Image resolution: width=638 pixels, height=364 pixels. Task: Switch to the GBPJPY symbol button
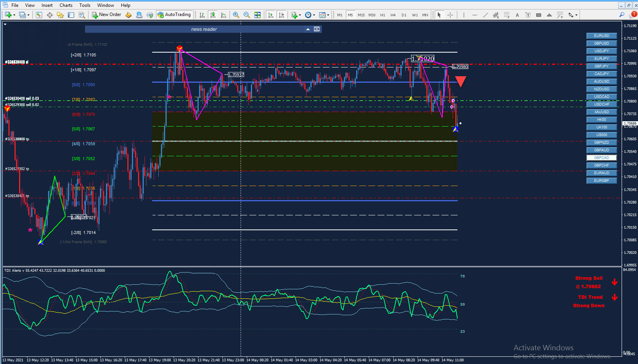[x=601, y=66]
